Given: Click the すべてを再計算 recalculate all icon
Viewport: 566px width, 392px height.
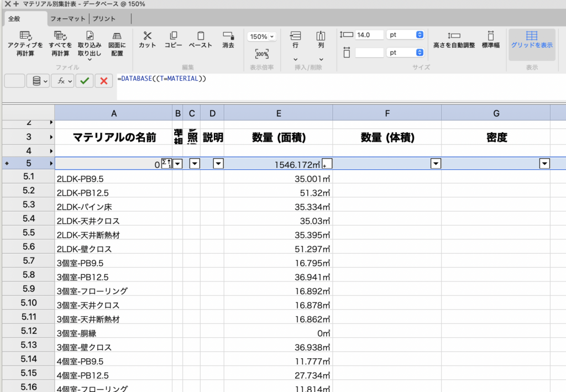Looking at the screenshot, I should pos(60,36).
